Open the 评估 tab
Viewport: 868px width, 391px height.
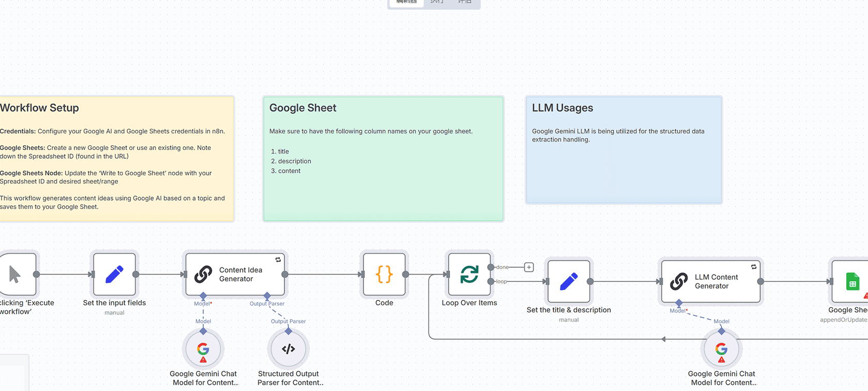464,2
